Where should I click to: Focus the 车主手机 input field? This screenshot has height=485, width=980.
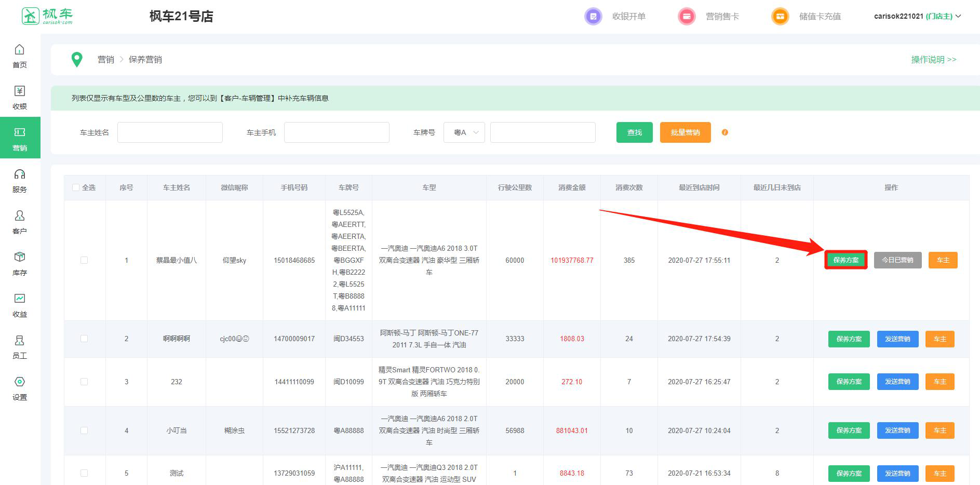coord(337,132)
